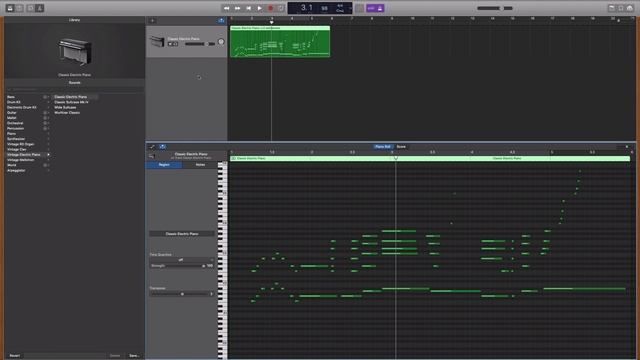Click the tempo value in the LCD

pos(324,8)
